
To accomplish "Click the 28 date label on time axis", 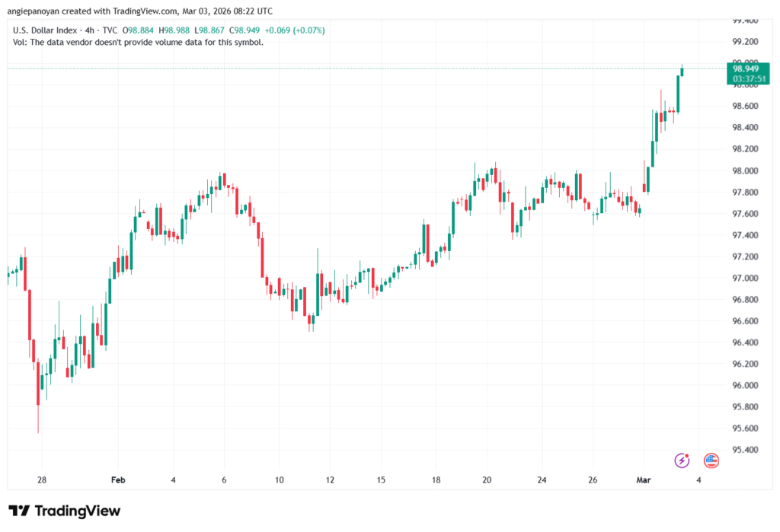I will click(42, 480).
